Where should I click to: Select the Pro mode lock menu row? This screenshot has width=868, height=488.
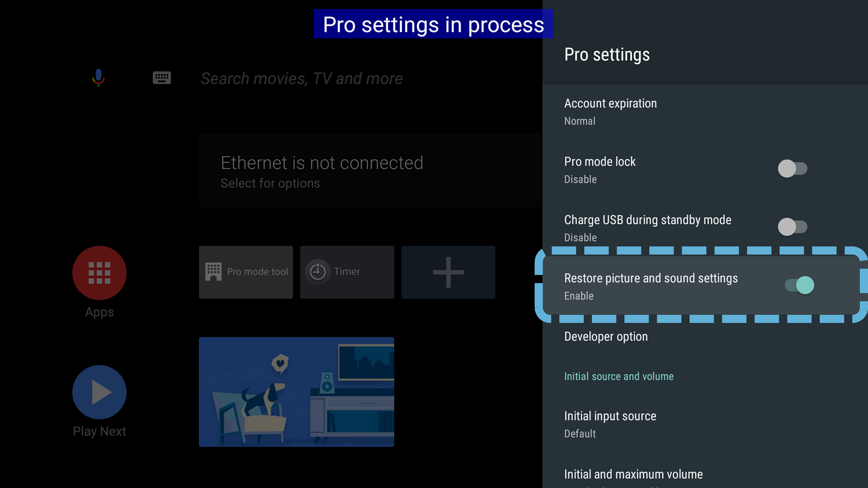pyautogui.click(x=633, y=169)
